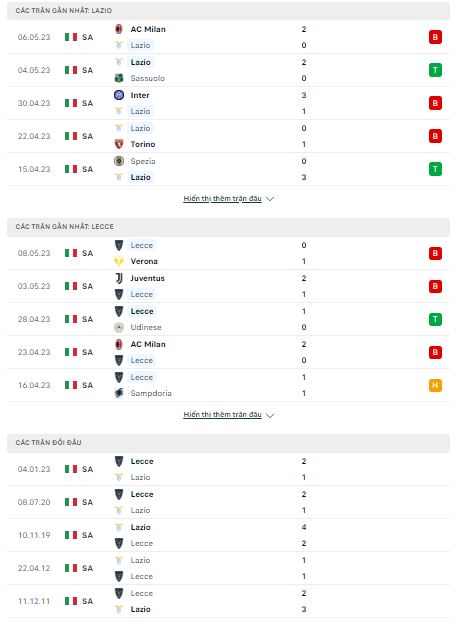
Task: Click the orange H badge for Lecce vs Sampdoria
Action: pos(435,385)
